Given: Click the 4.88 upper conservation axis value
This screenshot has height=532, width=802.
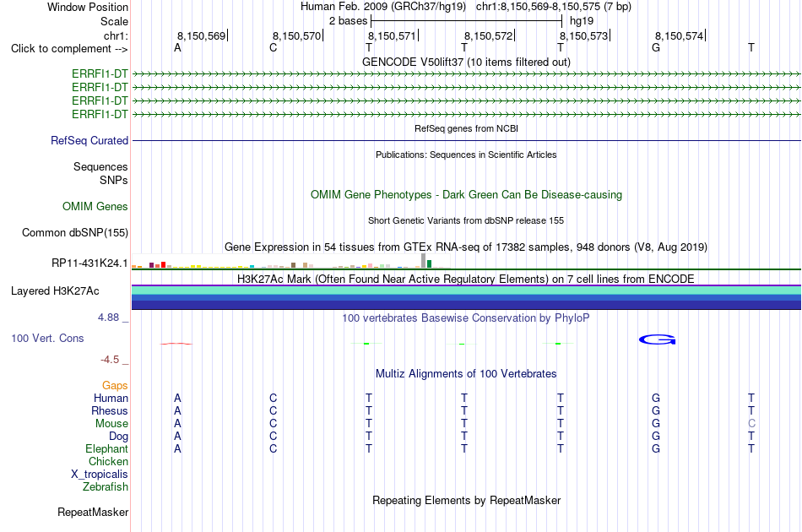Looking at the screenshot, I should (x=108, y=318).
